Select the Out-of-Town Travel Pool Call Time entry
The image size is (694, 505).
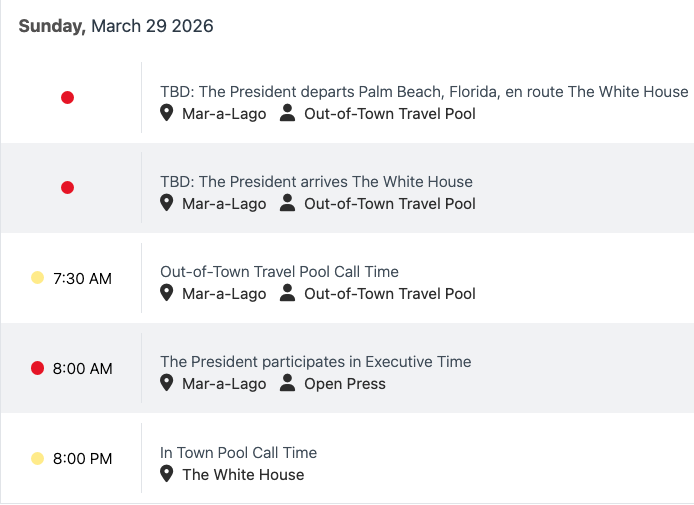pos(279,272)
